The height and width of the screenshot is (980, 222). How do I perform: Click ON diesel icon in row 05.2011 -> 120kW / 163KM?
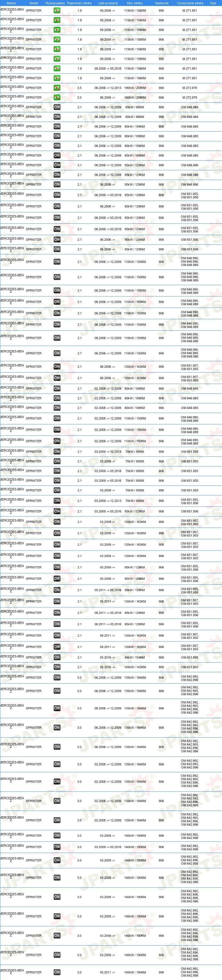coord(57,601)
